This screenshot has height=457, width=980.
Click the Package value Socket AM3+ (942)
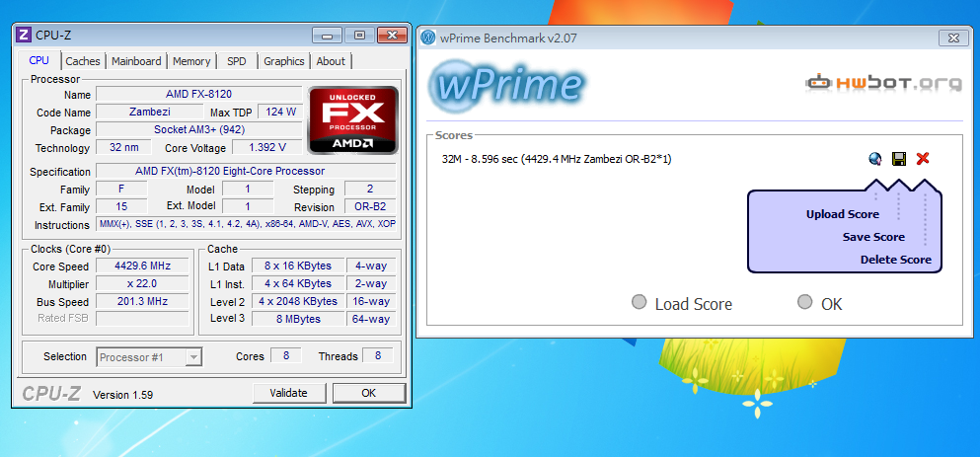[198, 130]
